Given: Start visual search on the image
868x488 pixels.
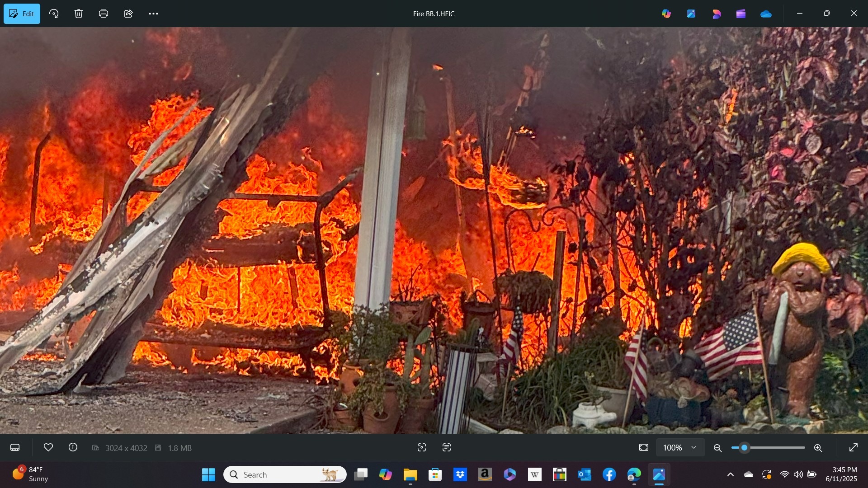Looking at the screenshot, I should pyautogui.click(x=422, y=448).
